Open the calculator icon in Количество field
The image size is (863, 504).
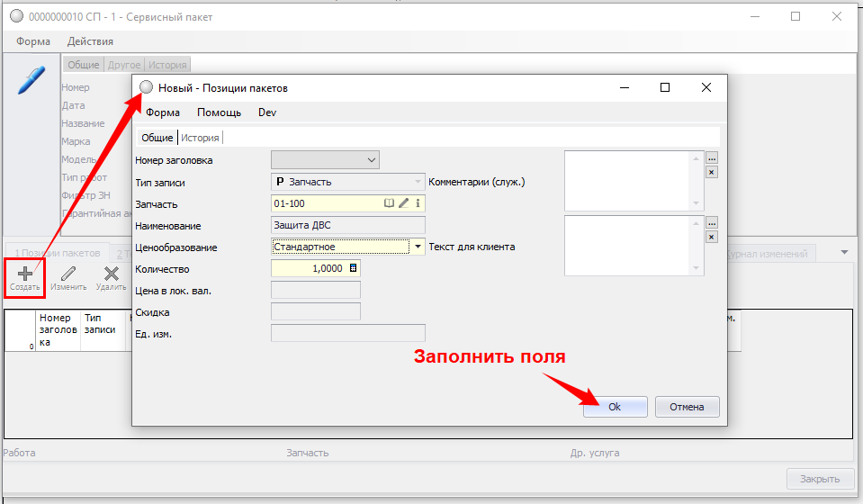point(353,268)
